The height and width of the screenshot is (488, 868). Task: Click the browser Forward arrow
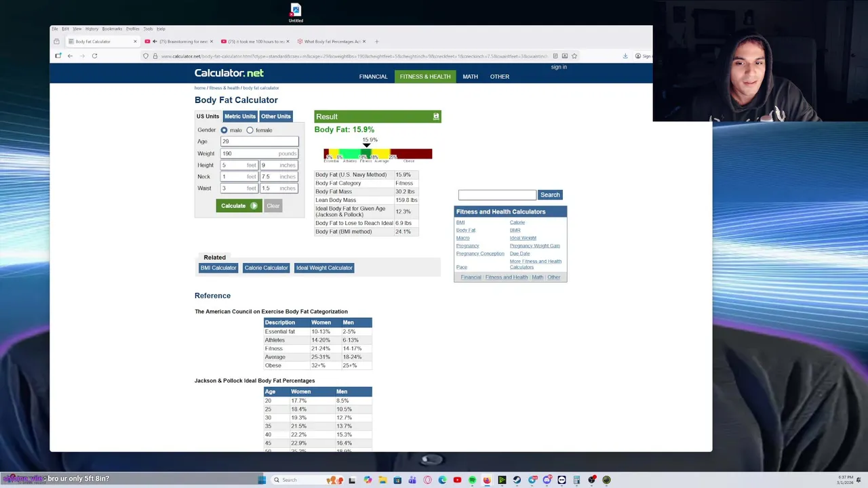pyautogui.click(x=82, y=56)
